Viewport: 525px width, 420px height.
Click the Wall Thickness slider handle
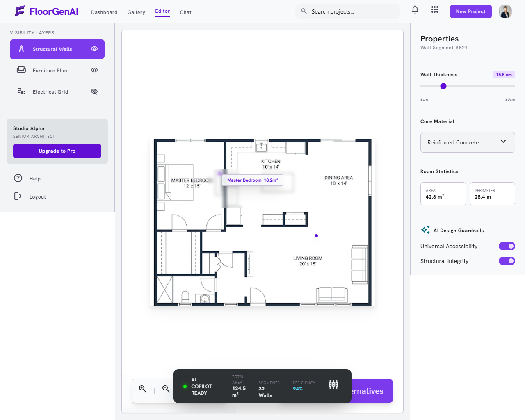point(443,86)
